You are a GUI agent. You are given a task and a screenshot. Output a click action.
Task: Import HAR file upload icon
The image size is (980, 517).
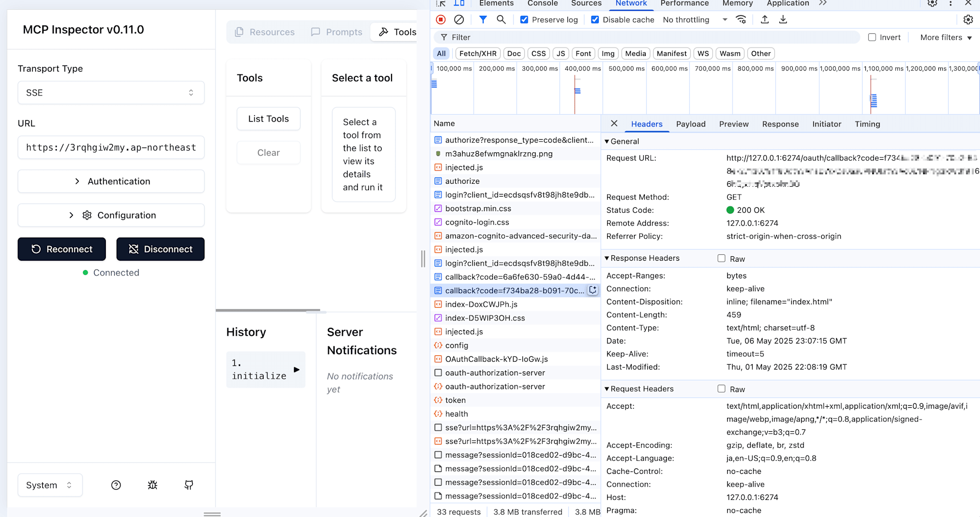point(764,20)
